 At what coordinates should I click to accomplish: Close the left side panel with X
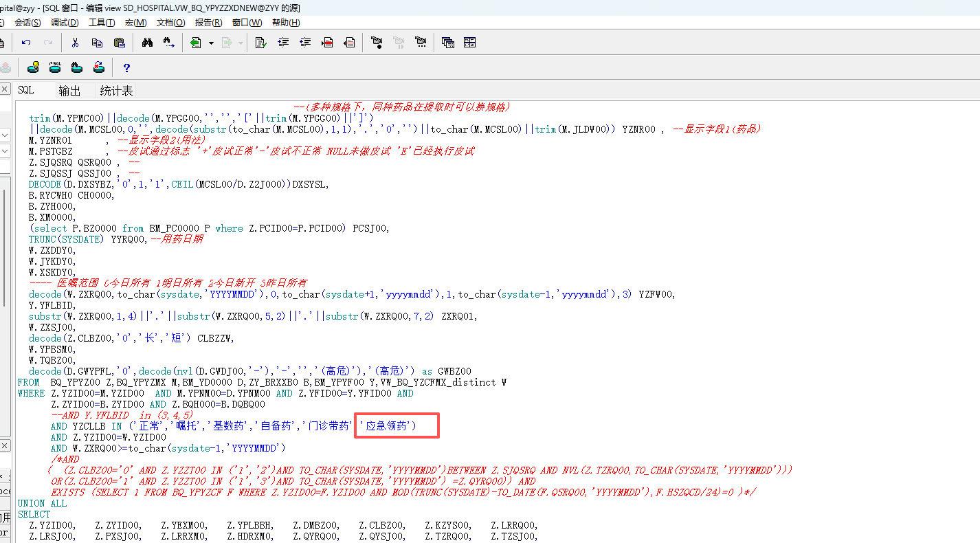point(4,89)
